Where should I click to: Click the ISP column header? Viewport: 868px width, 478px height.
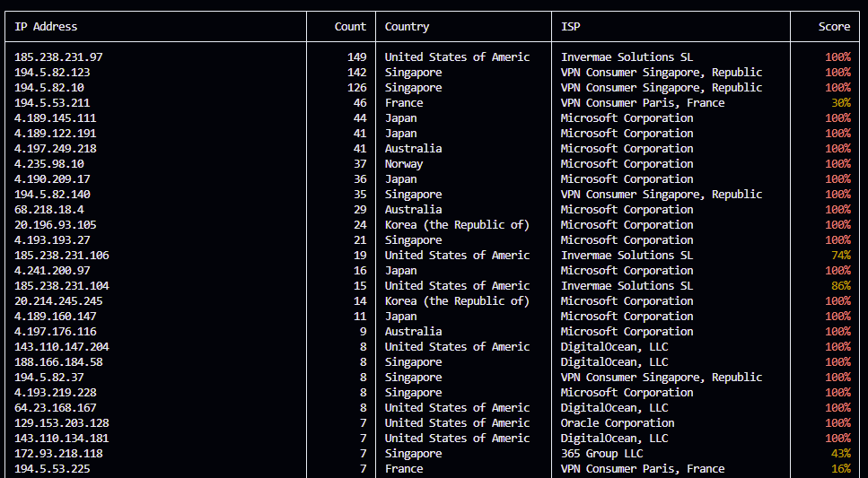click(x=571, y=27)
